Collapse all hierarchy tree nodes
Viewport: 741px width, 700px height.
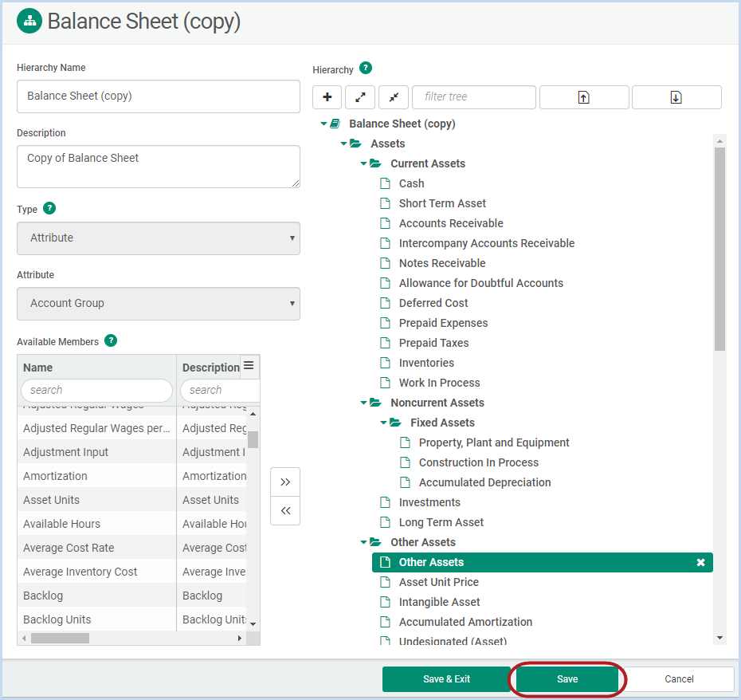(394, 97)
